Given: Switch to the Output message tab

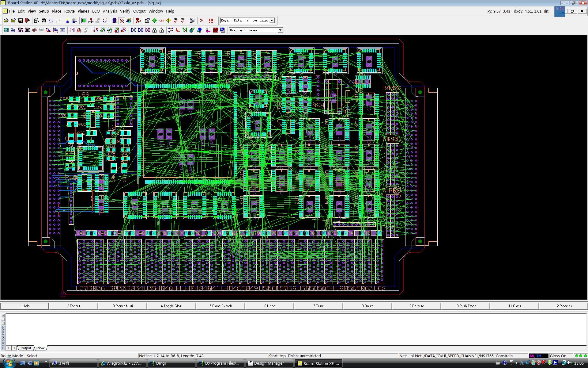Looking at the screenshot, I should click(x=26, y=348).
